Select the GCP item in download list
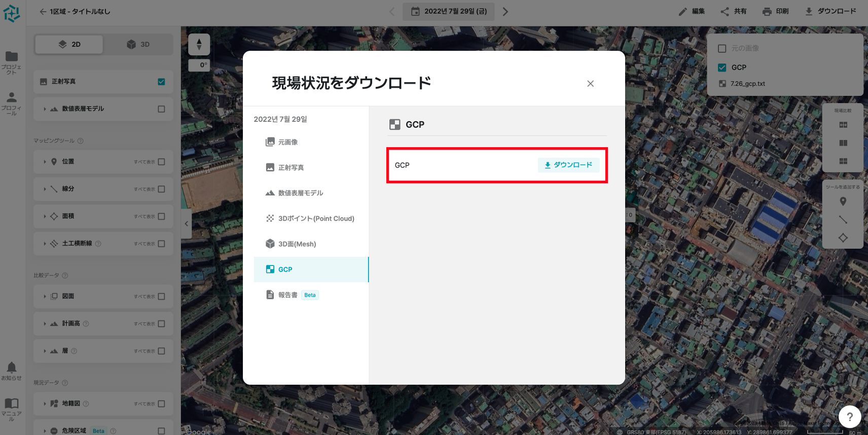Screen dimensions: 868x435 [x=311, y=270]
